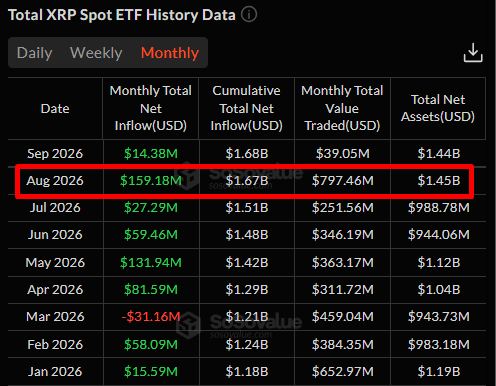Click the $159.18M net inflow value
Screen dimensions: 496x386
(x=151, y=180)
